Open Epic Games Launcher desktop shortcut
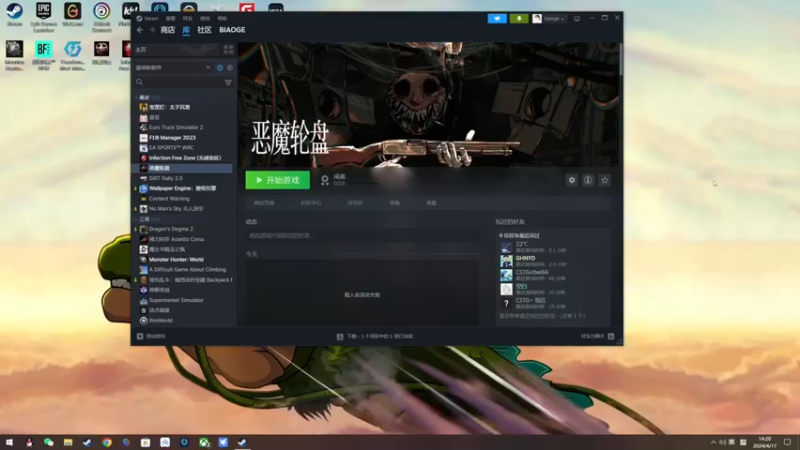The image size is (800, 450). point(43,16)
